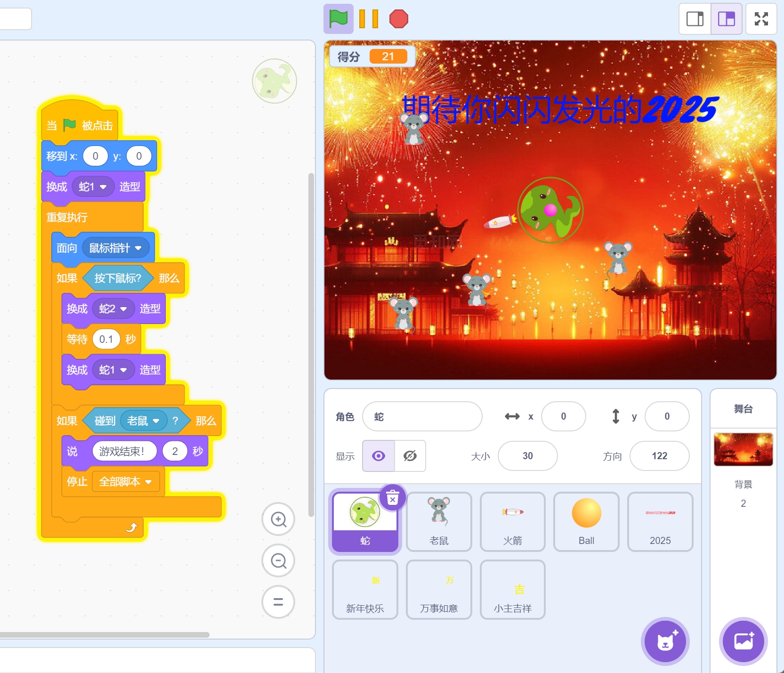Screen dimensions: 784x673
Task: Click the green flag to start
Action: (x=338, y=19)
